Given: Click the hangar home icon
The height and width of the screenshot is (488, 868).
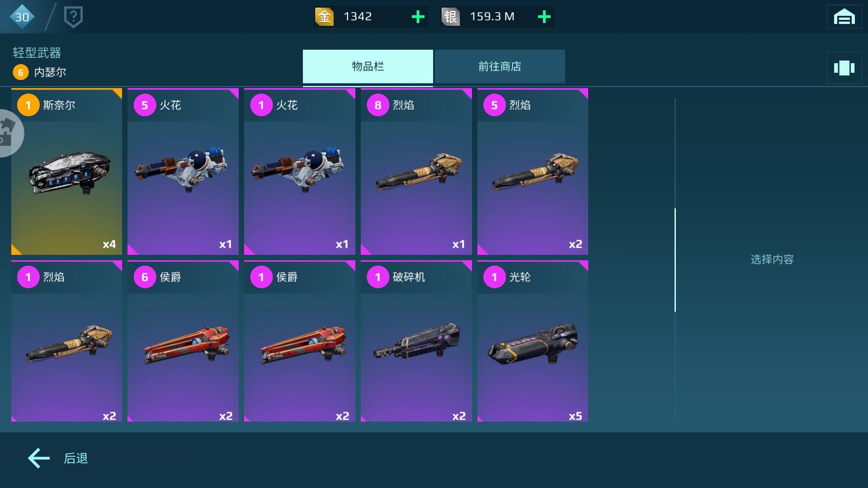Looking at the screenshot, I should (844, 17).
